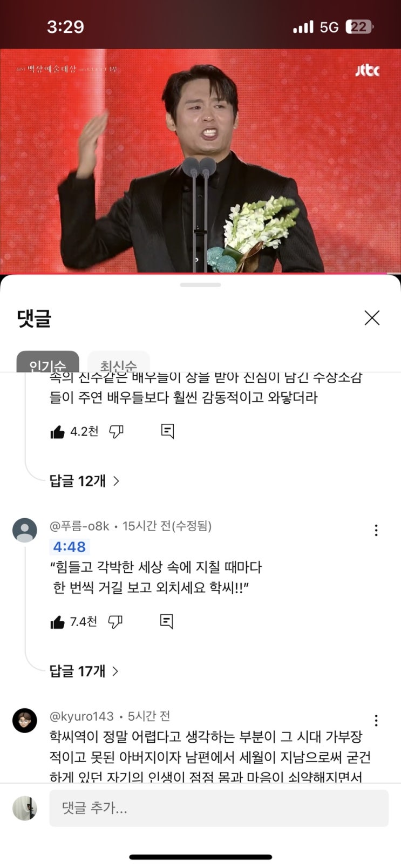The height and width of the screenshot is (868, 401).
Task: Expand 답글 17개 replies
Action: pyautogui.click(x=84, y=671)
